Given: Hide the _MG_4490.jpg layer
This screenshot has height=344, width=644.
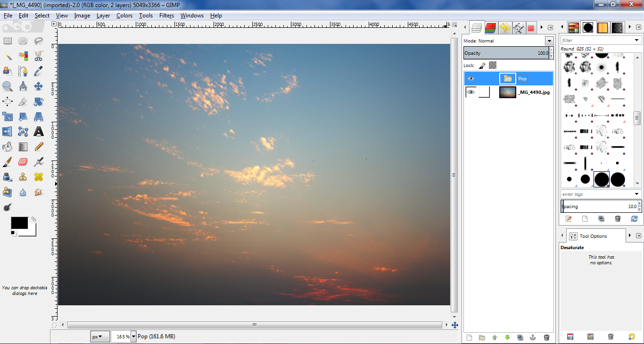Looking at the screenshot, I should [x=471, y=92].
